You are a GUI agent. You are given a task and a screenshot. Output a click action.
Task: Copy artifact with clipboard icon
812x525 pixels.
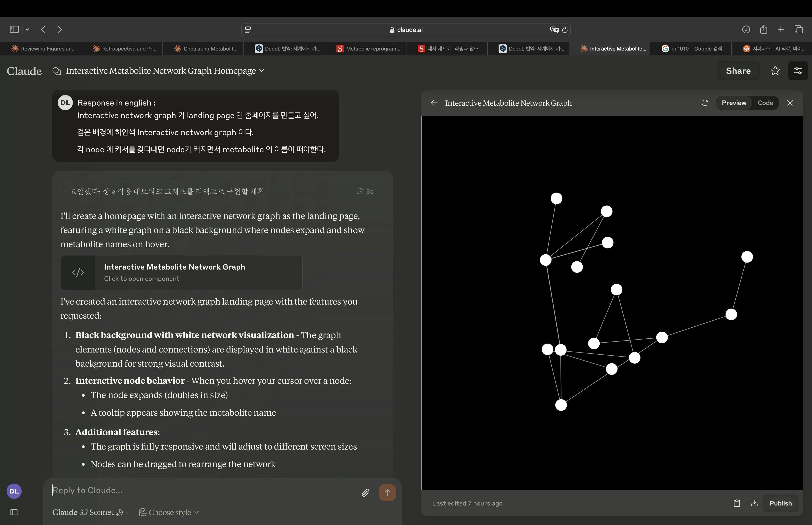pos(736,503)
